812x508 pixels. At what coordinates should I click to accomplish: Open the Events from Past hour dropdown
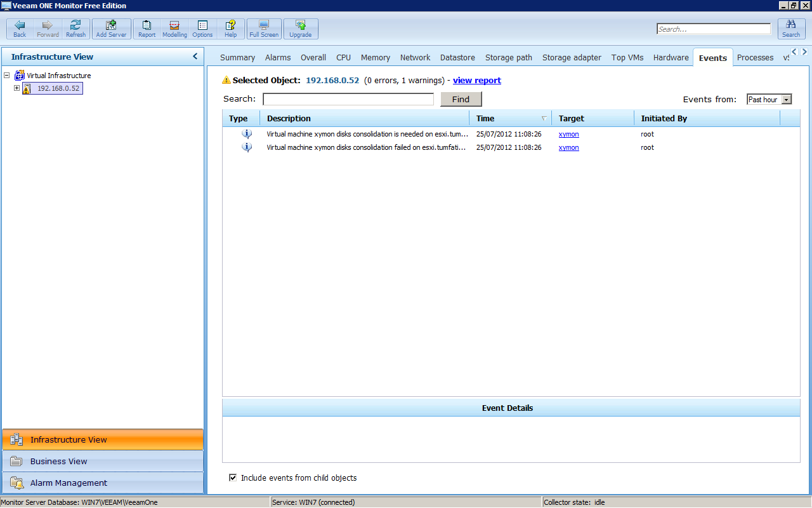coord(787,100)
